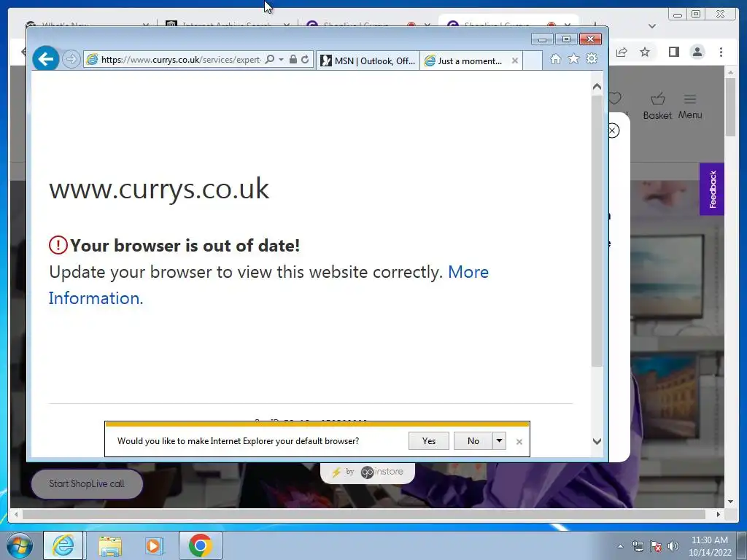
Task: Choose No for default browser prompt
Action: click(473, 441)
